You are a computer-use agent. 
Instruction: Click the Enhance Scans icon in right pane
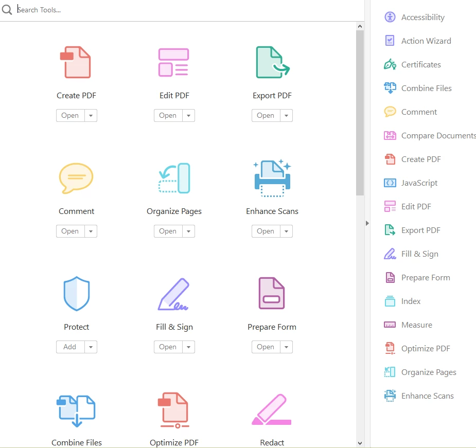tap(390, 396)
